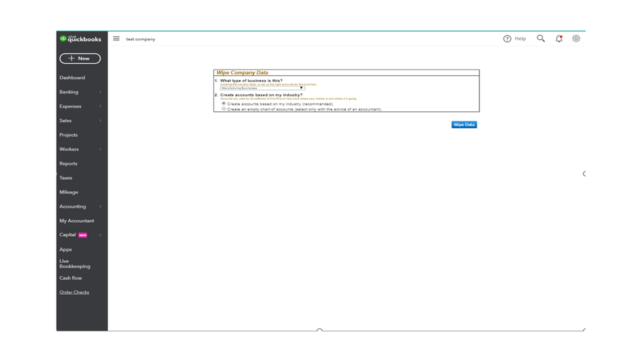Click the QuickBooks logo
Image resolution: width=644 pixels, height=362 pixels.
[80, 39]
